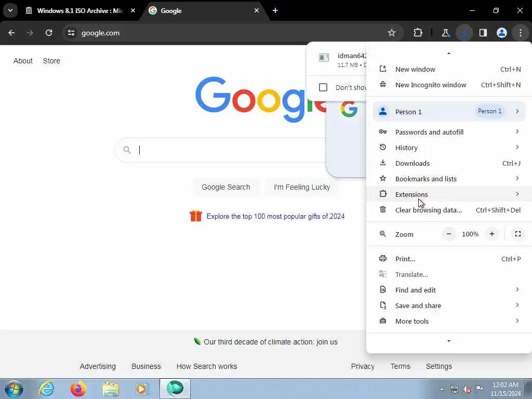Close the Google tab

pos(257,10)
